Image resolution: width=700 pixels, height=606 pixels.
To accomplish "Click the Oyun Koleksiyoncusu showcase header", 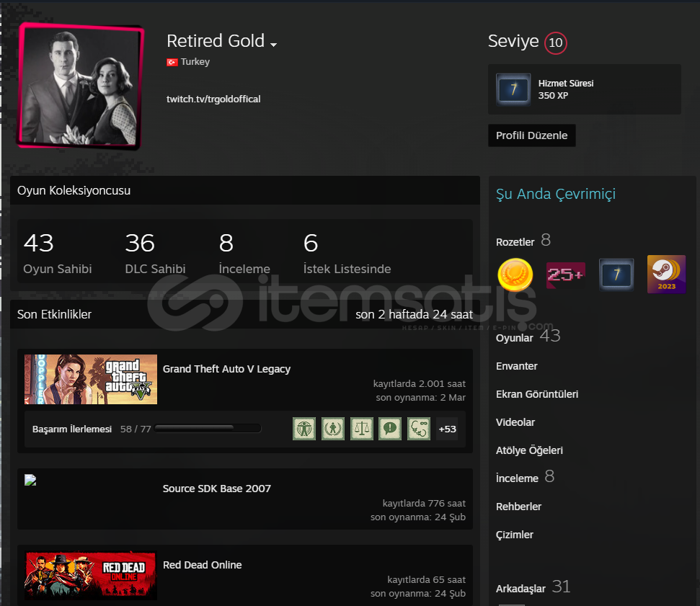I will (x=244, y=190).
